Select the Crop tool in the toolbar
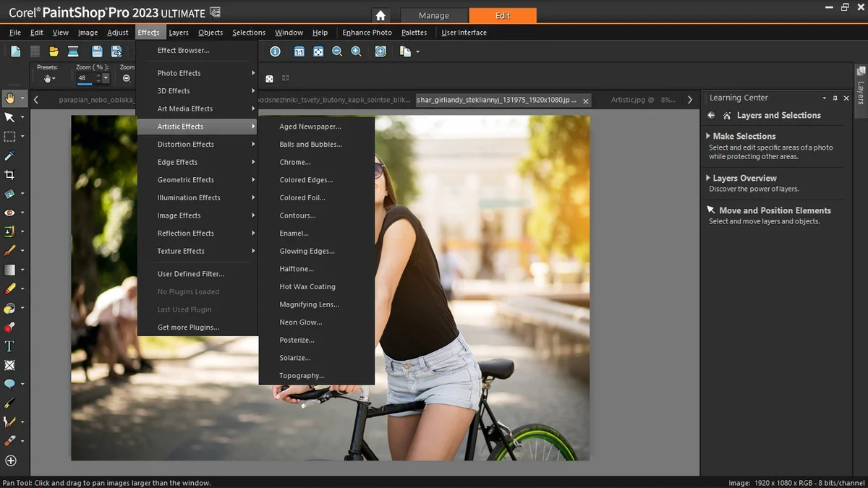Image resolution: width=868 pixels, height=488 pixels. point(10,175)
